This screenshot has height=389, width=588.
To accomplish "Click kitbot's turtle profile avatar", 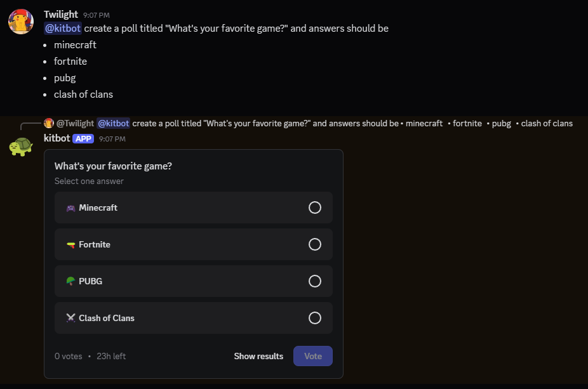I will (x=20, y=146).
